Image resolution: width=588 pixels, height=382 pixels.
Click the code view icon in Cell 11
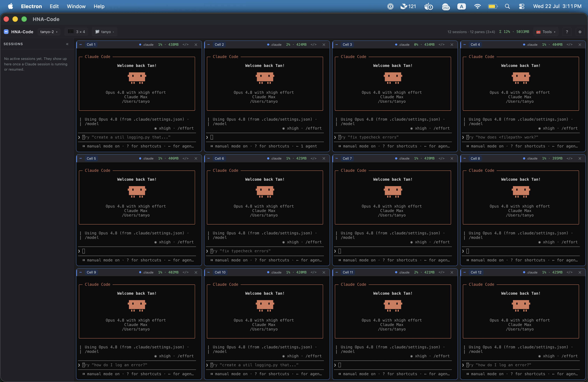point(441,272)
